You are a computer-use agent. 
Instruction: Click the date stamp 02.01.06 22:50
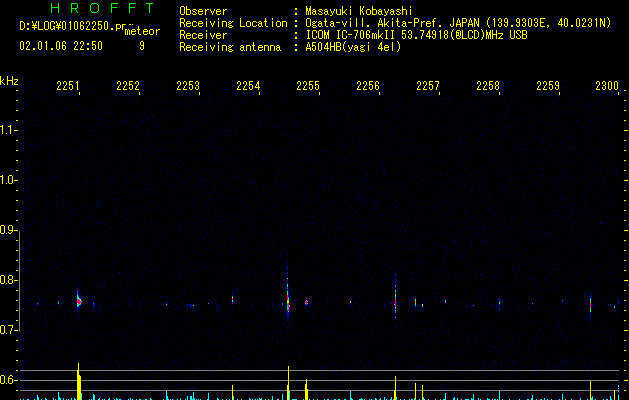click(61, 46)
